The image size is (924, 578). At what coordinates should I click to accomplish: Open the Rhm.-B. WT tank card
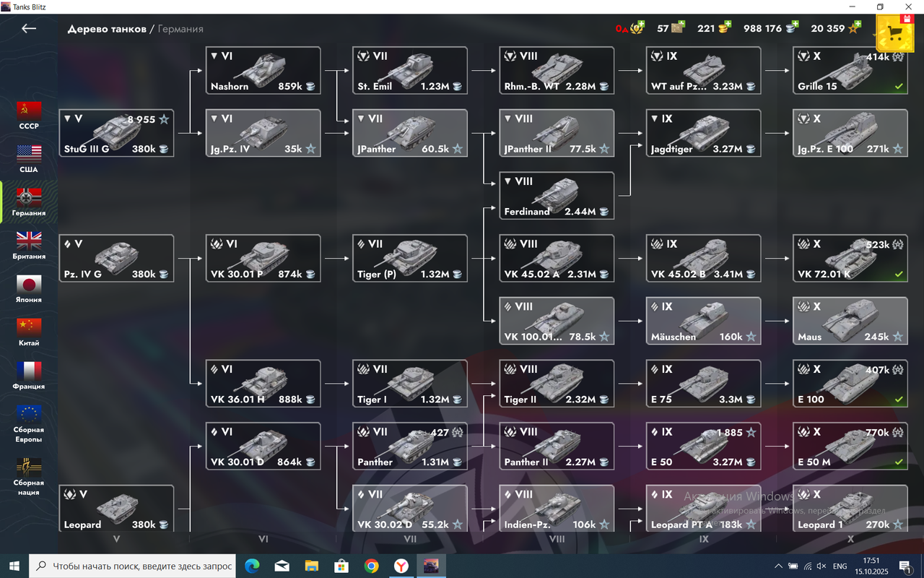coord(557,71)
